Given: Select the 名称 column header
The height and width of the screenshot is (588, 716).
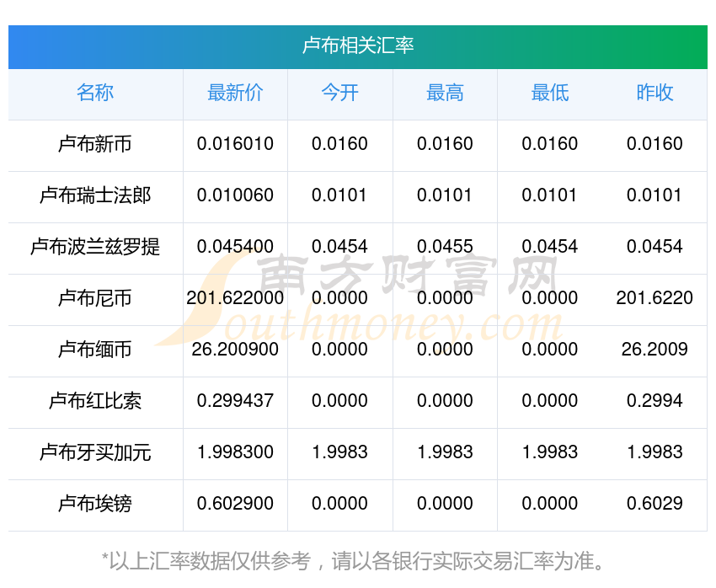Looking at the screenshot, I should coord(95,93).
